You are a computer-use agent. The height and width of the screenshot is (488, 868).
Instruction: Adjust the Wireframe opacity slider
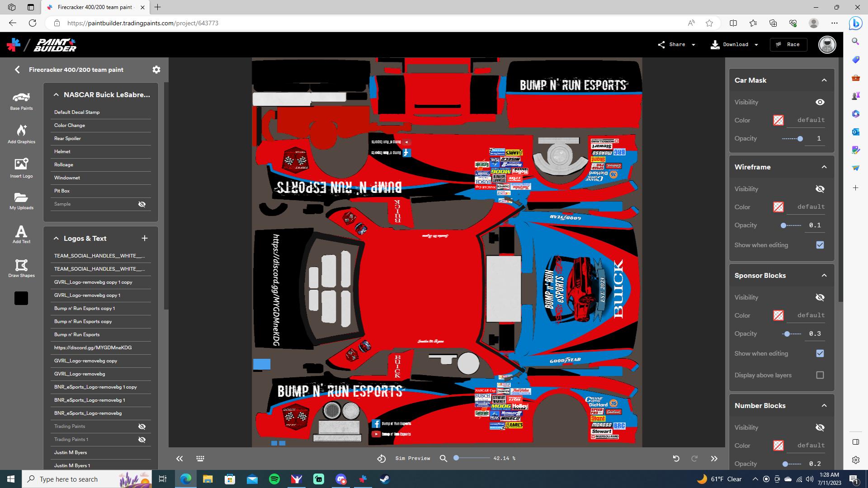tap(783, 225)
